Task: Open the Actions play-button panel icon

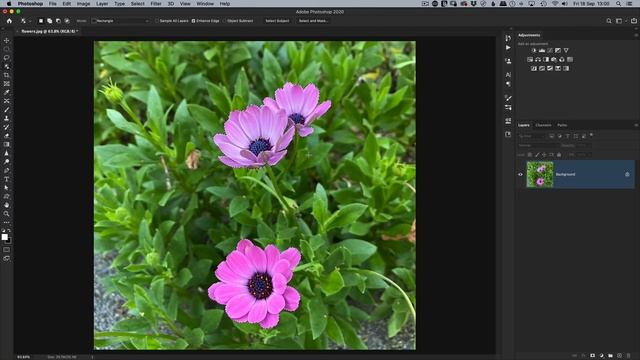Action: [508, 48]
